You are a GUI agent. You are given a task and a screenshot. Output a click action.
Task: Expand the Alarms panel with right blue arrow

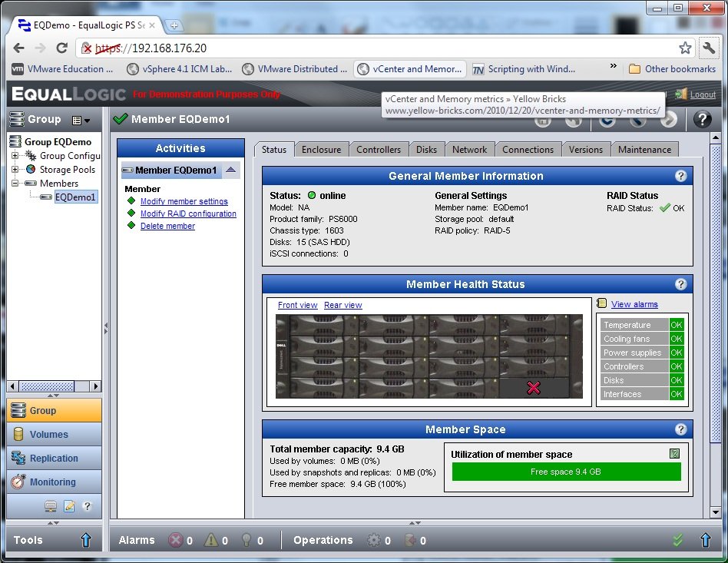706,540
